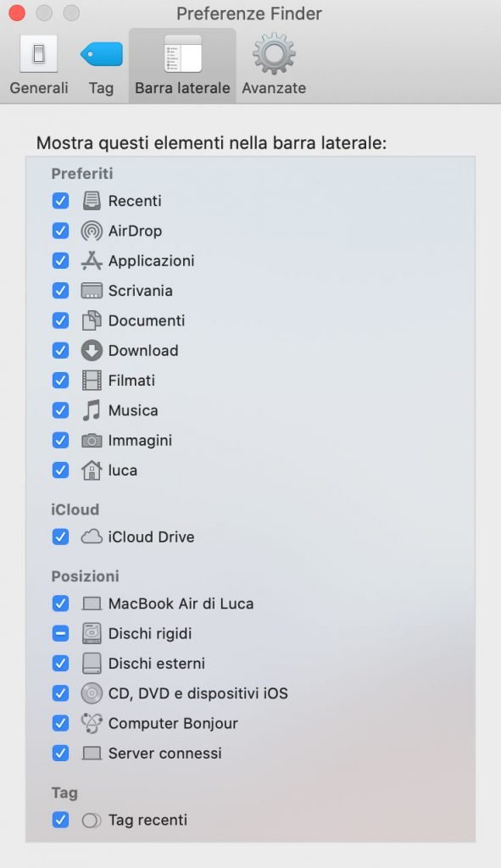Viewport: 501px width, 868px height.
Task: Open the Avanzate gear tab
Action: [274, 65]
